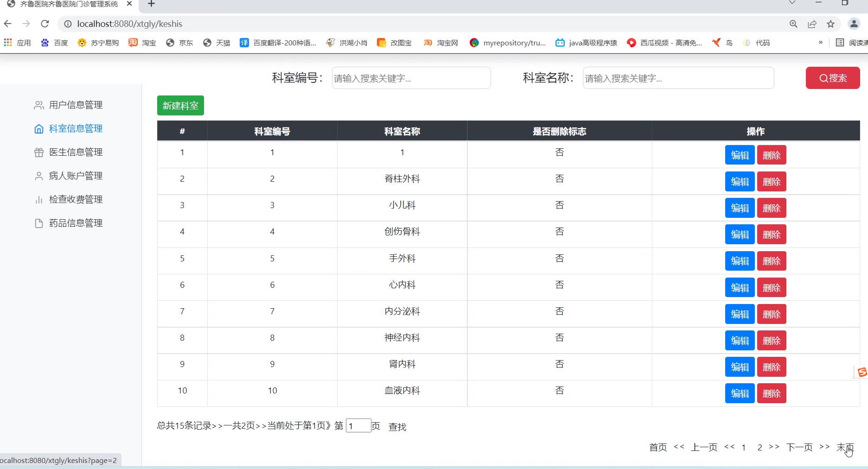Viewport: 868px width, 469px height.
Task: Open a new browser tab
Action: (x=151, y=4)
